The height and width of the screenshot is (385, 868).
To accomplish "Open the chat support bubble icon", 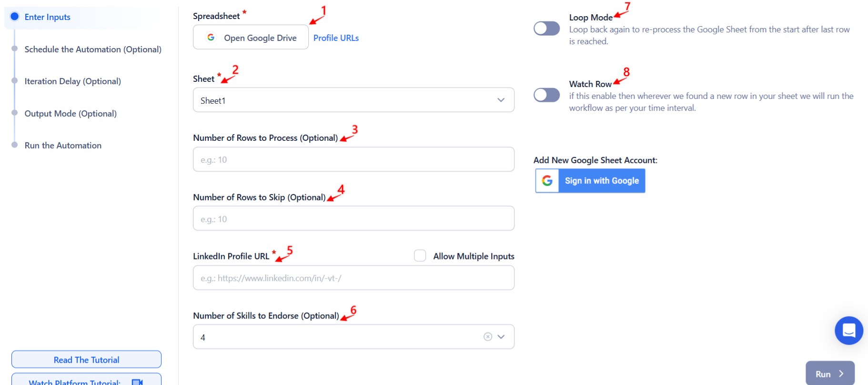I will [x=848, y=330].
